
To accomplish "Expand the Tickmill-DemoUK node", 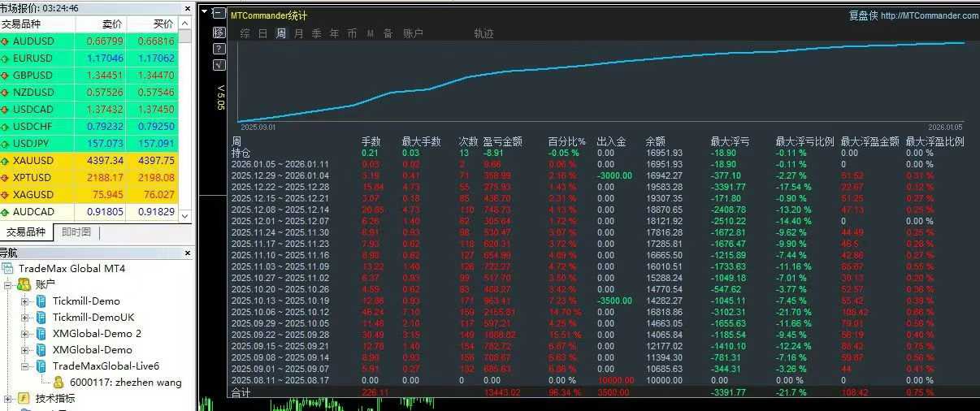I will pos(24,318).
